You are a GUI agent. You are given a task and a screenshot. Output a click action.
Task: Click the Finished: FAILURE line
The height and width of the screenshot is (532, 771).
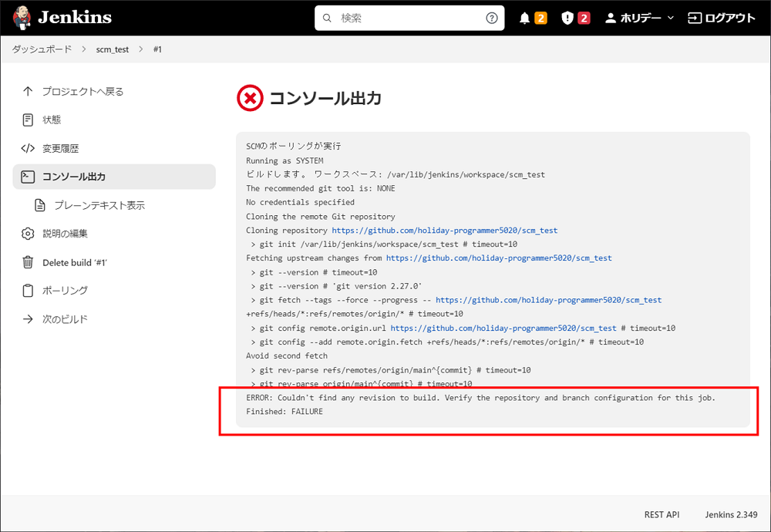tap(284, 412)
